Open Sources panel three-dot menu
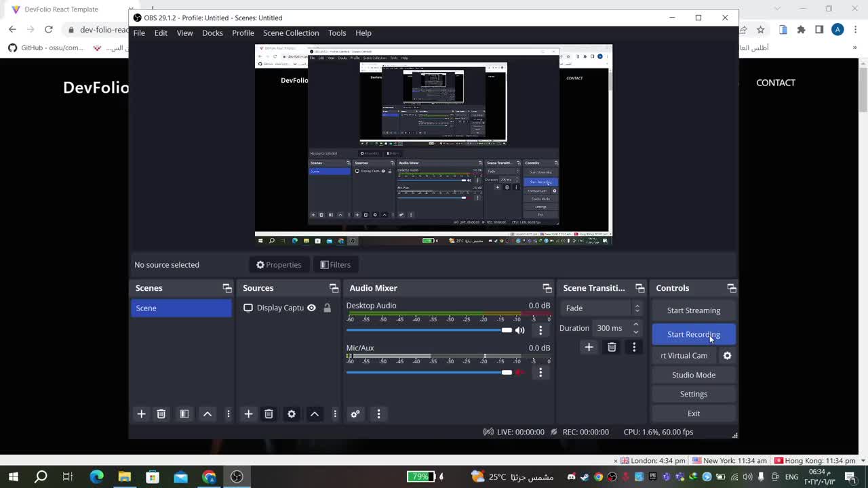 334,414
